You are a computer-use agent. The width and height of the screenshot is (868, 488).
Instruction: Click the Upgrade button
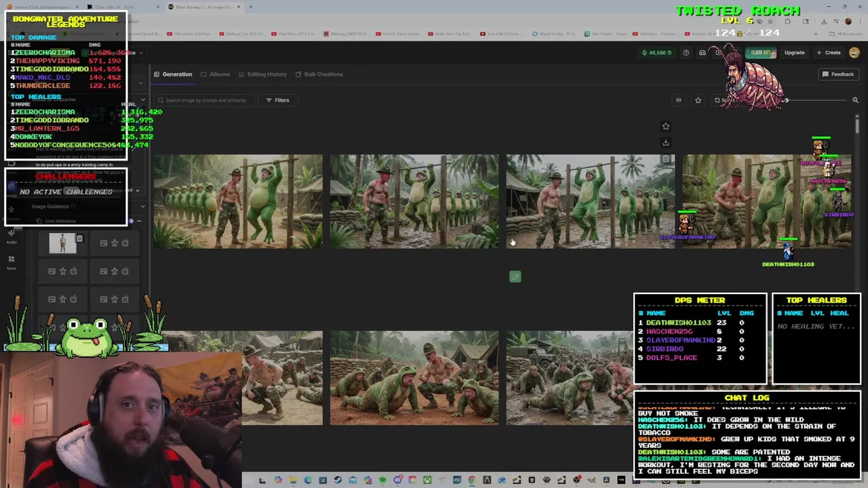(794, 52)
